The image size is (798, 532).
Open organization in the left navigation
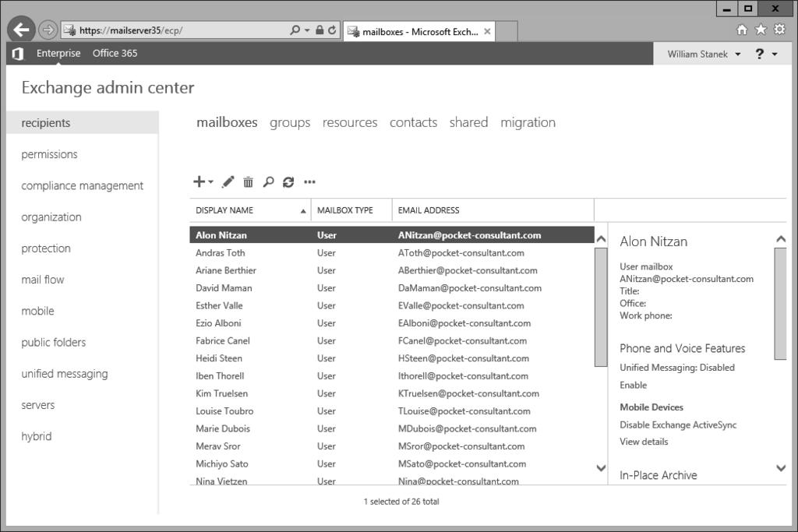[51, 217]
